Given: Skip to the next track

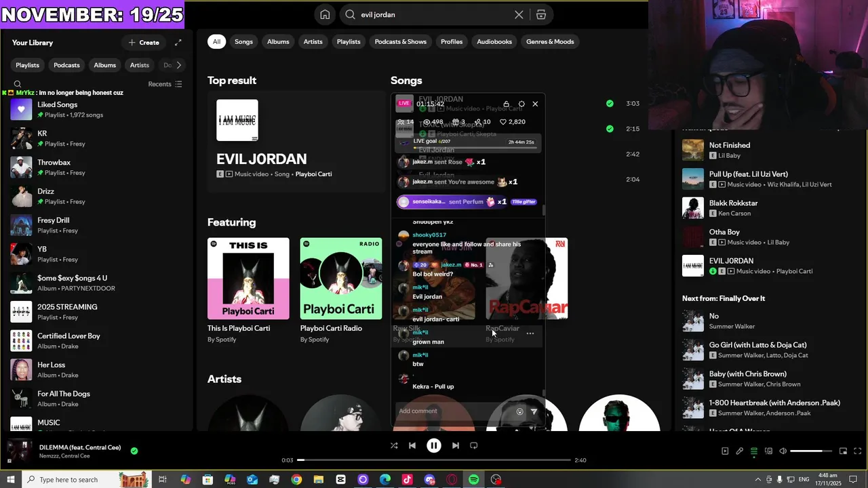Looking at the screenshot, I should 456,445.
